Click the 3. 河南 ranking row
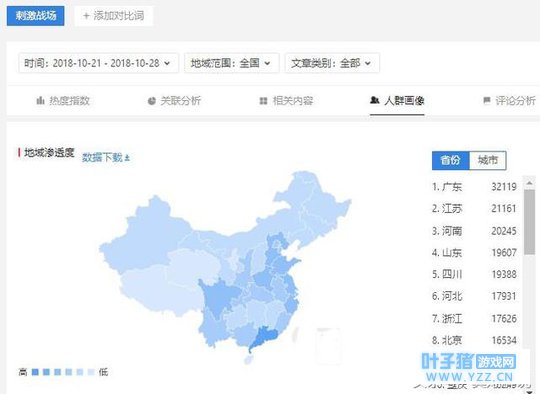The height and width of the screenshot is (394, 540). 475,231
